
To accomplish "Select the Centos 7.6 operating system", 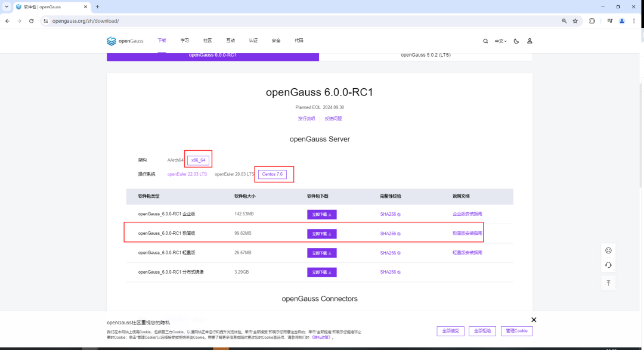I will tap(274, 174).
